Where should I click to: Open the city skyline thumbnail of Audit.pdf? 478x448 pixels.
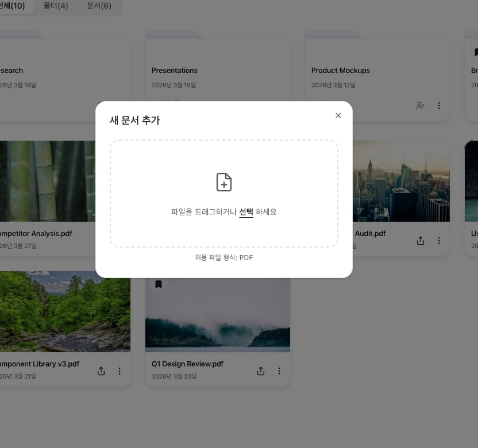click(401, 181)
